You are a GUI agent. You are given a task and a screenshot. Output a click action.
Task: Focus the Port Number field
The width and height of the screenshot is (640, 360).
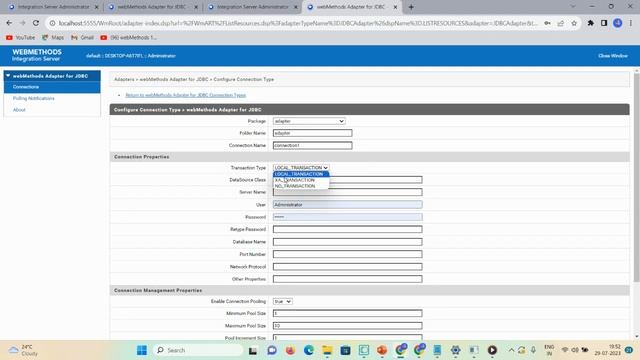(347, 254)
